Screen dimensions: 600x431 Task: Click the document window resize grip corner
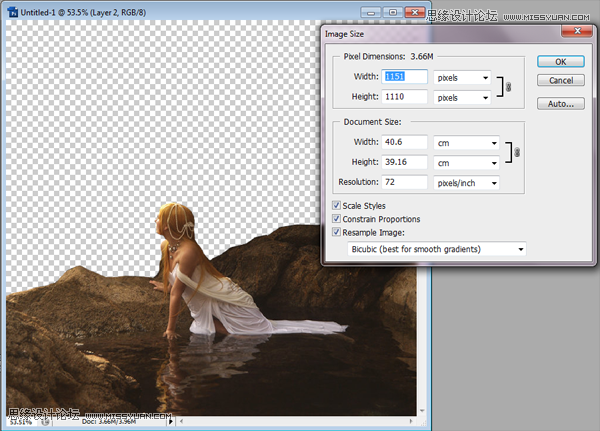click(423, 422)
